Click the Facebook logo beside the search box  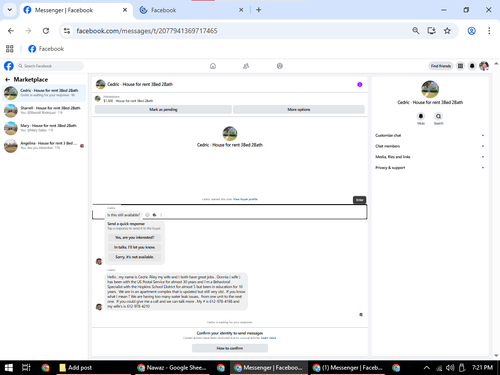(x=9, y=66)
